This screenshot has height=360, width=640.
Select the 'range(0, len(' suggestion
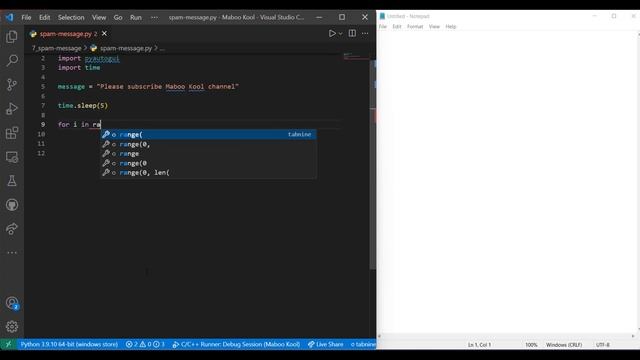pos(209,173)
